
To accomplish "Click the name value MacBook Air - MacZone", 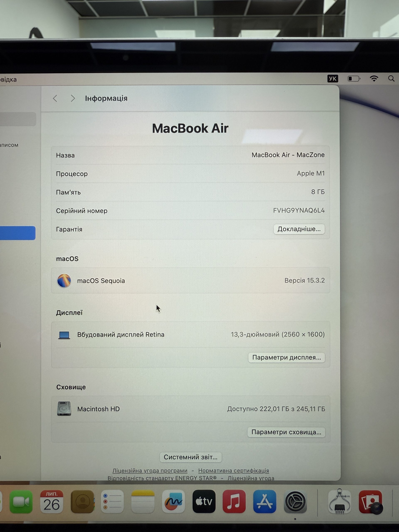I will pos(288,155).
